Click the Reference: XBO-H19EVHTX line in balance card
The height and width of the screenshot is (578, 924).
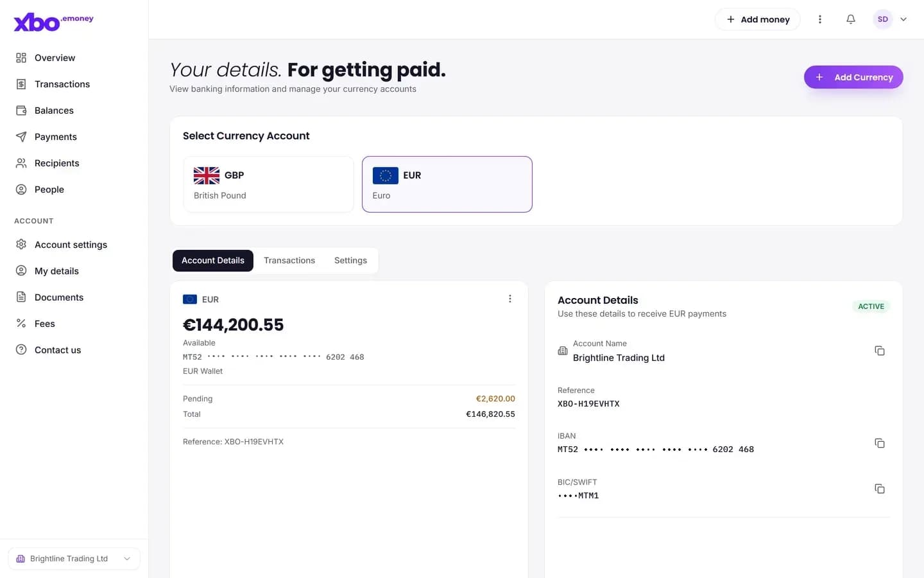[233, 442]
